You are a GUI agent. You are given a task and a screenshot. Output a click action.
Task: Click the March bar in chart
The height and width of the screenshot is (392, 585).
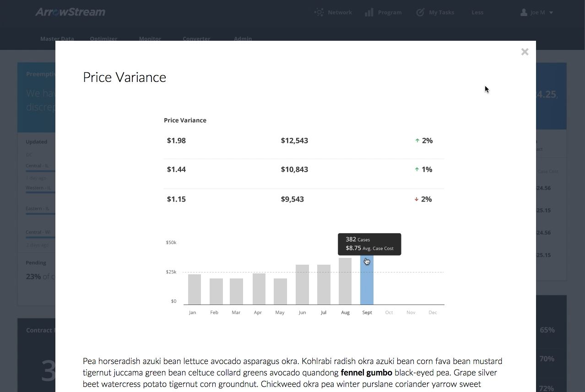(x=236, y=291)
